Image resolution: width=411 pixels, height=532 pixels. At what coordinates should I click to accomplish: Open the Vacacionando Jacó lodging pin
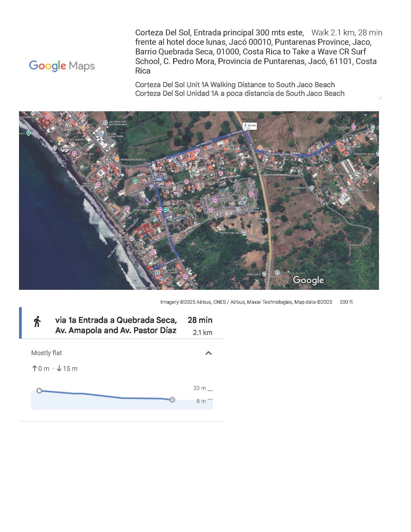click(344, 190)
